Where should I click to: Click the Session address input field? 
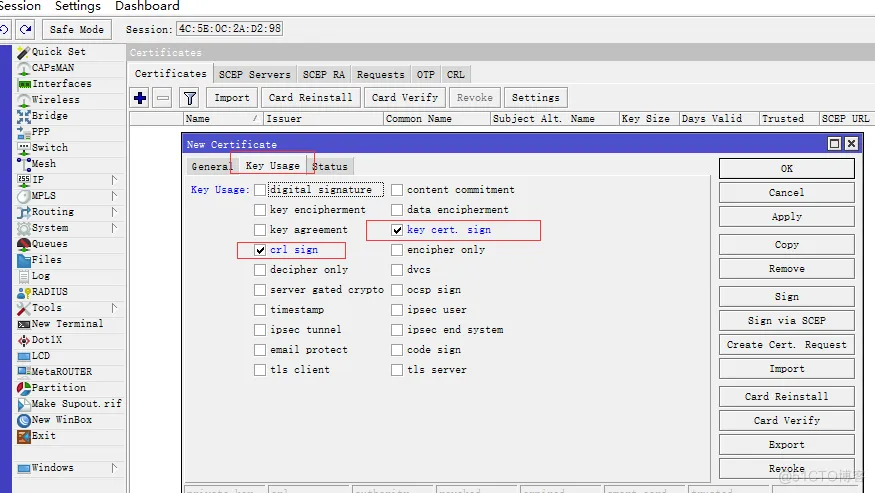point(229,30)
